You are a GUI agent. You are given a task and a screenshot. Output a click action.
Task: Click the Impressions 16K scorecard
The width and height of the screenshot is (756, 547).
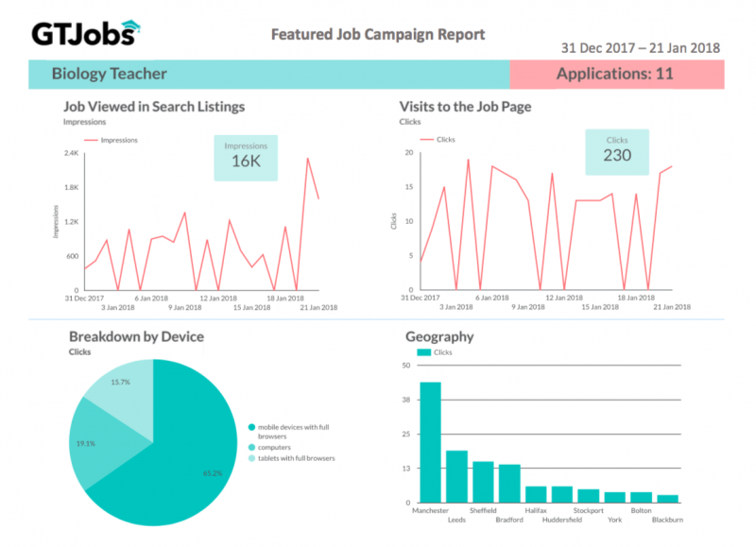point(246,157)
